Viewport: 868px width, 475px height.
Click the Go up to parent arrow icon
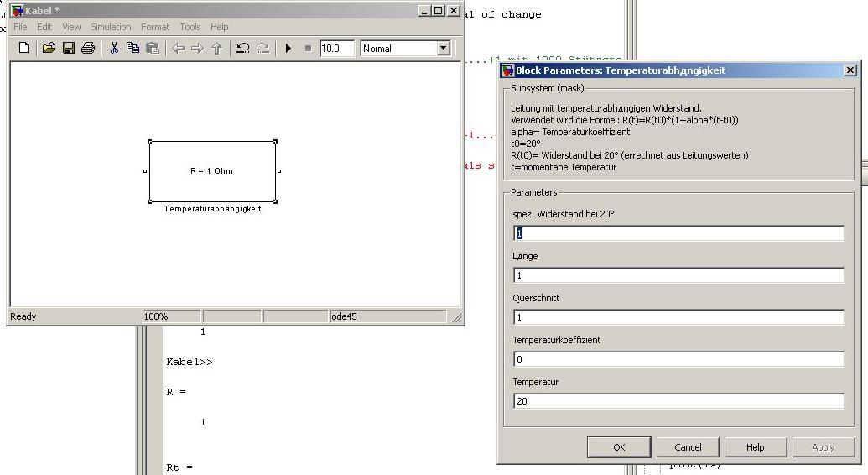(x=217, y=49)
